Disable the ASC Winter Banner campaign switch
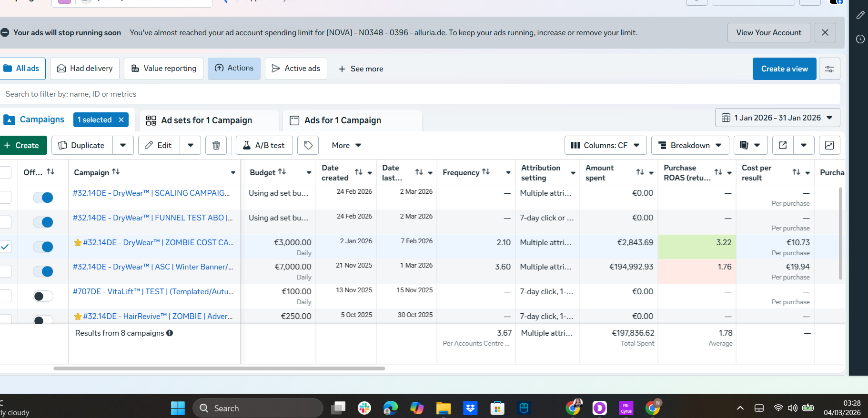The width and height of the screenshot is (868, 418). click(43, 271)
